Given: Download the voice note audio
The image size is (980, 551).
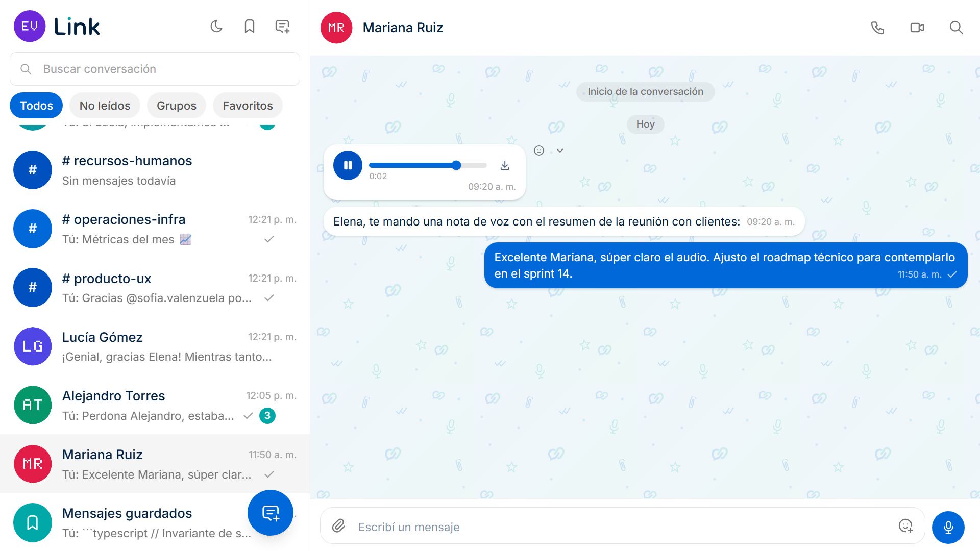Looking at the screenshot, I should pyautogui.click(x=505, y=166).
